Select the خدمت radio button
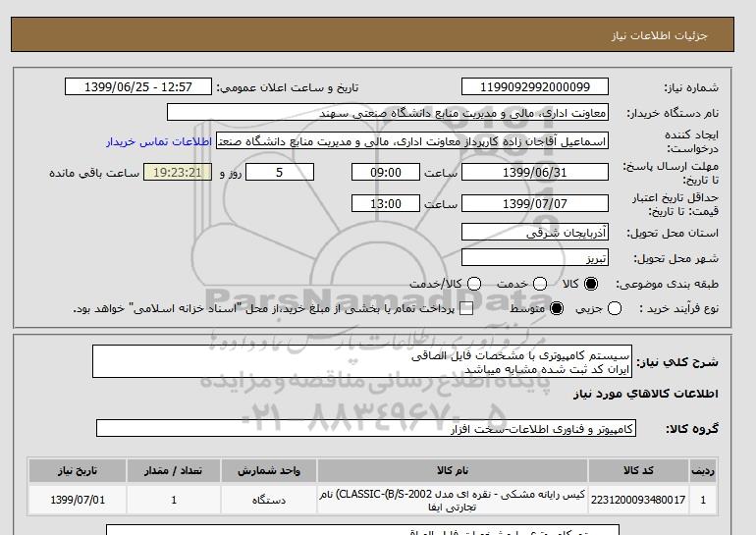756x535 pixels. 540,284
